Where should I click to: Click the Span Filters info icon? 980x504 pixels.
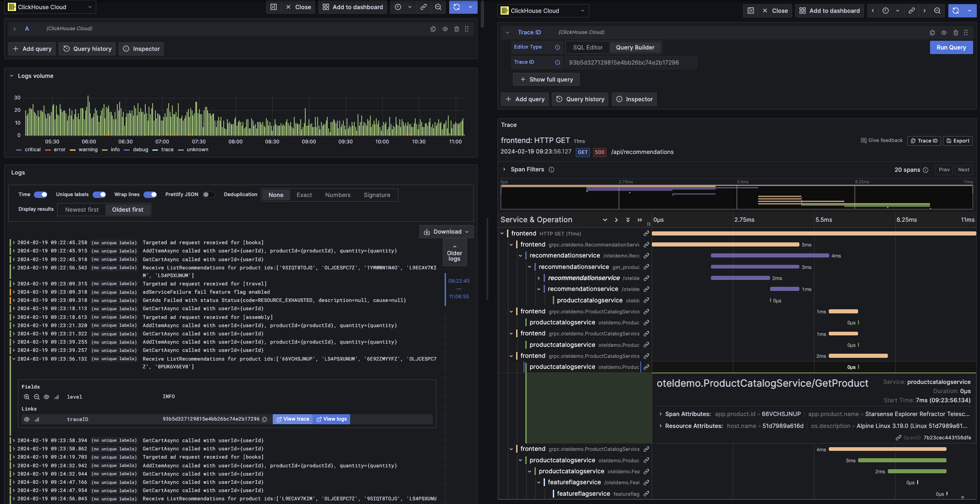(552, 170)
